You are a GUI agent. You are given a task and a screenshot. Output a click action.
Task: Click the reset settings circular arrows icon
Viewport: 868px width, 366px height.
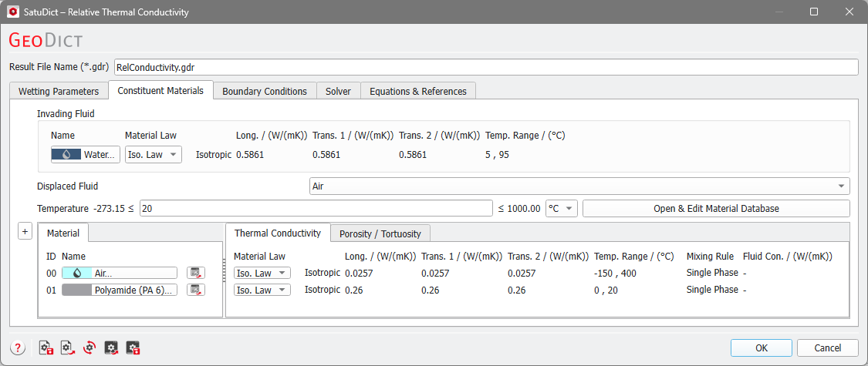pyautogui.click(x=90, y=348)
